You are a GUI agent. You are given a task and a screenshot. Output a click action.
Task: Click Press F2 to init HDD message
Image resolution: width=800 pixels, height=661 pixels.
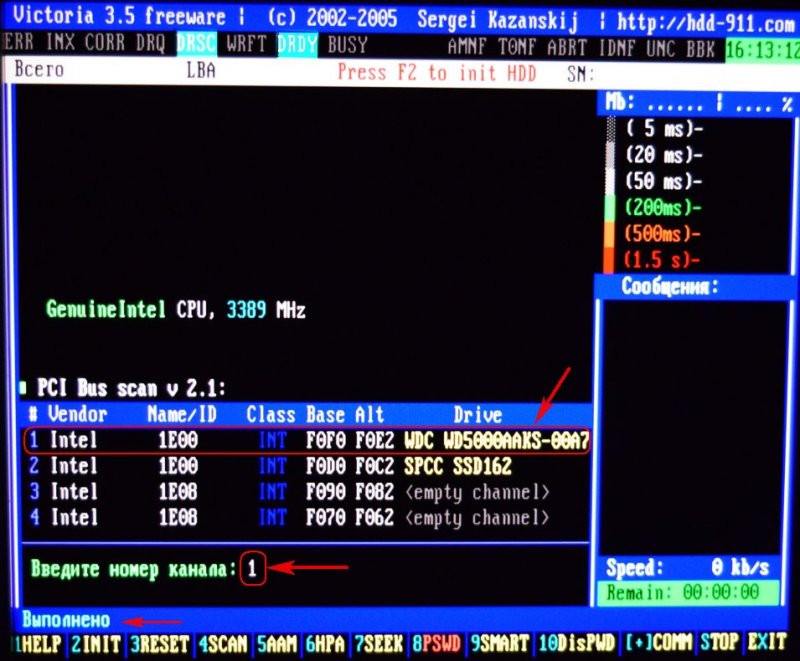coord(437,73)
